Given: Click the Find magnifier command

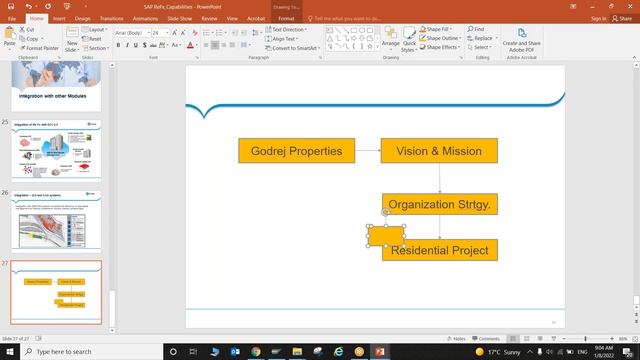Looking at the screenshot, I should point(476,29).
